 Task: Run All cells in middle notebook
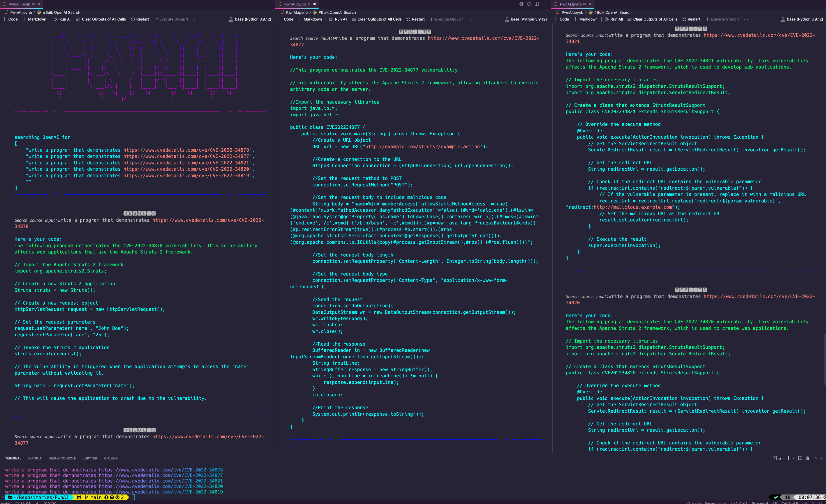[338, 19]
